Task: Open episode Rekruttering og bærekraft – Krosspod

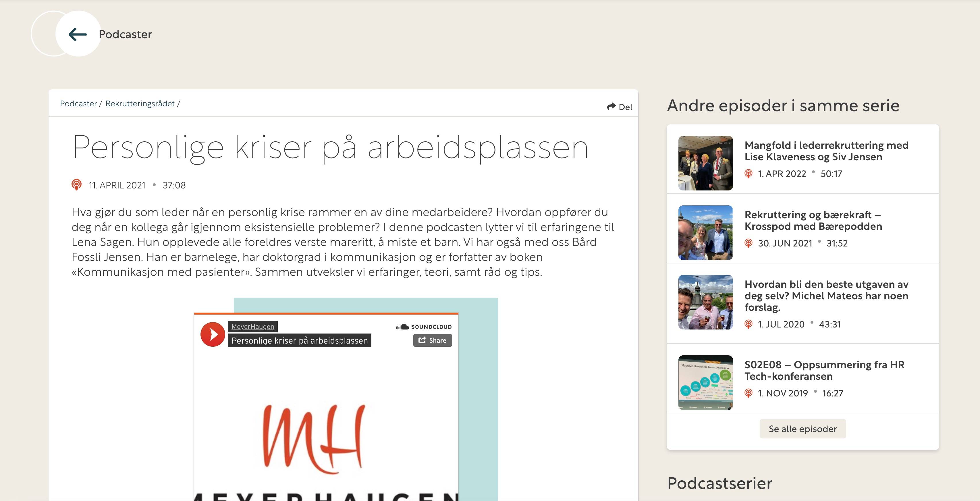Action: 813,221
